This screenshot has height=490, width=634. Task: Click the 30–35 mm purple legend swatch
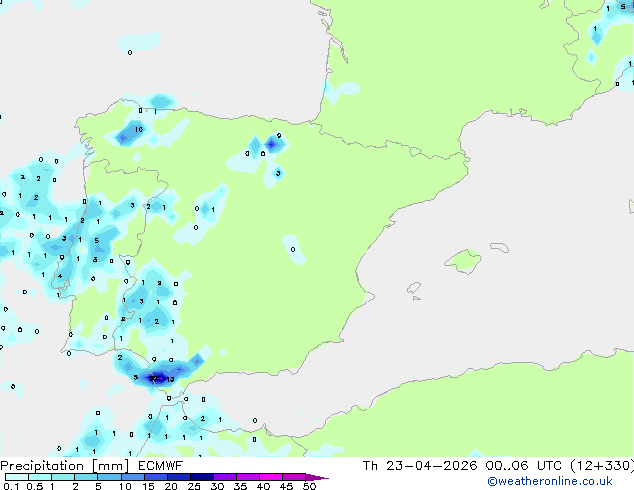(225, 477)
